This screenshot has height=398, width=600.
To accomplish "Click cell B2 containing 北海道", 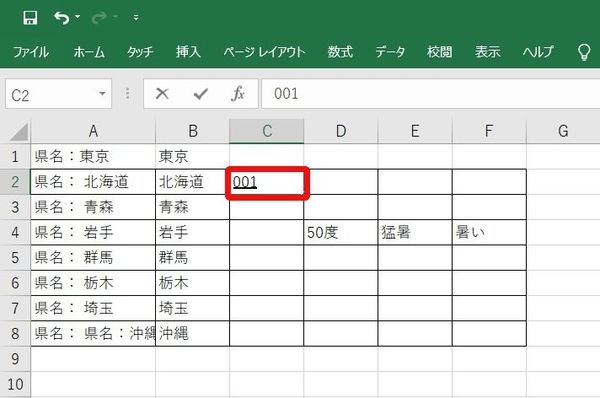I will coord(192,182).
